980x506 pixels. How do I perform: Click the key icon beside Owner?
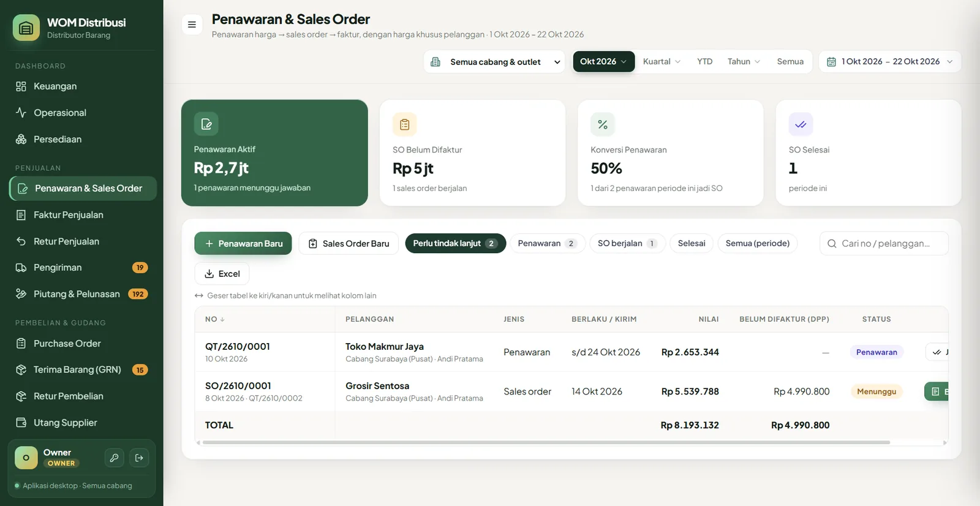tap(115, 458)
